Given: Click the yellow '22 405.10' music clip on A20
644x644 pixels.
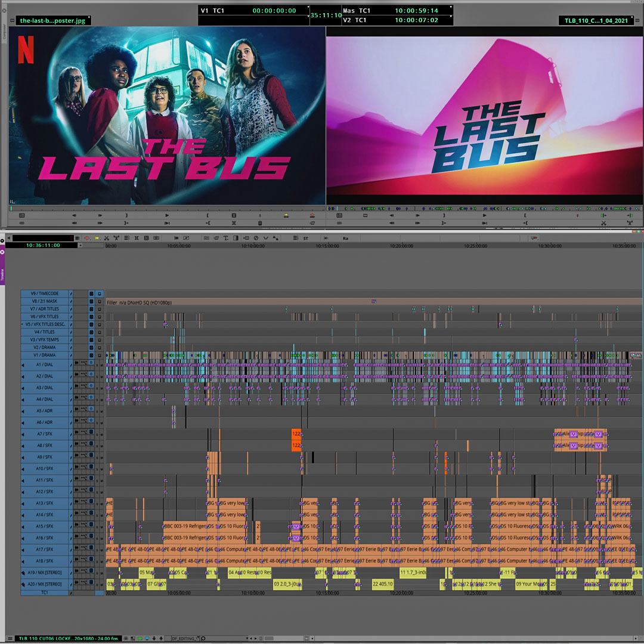Looking at the screenshot, I should (383, 584).
